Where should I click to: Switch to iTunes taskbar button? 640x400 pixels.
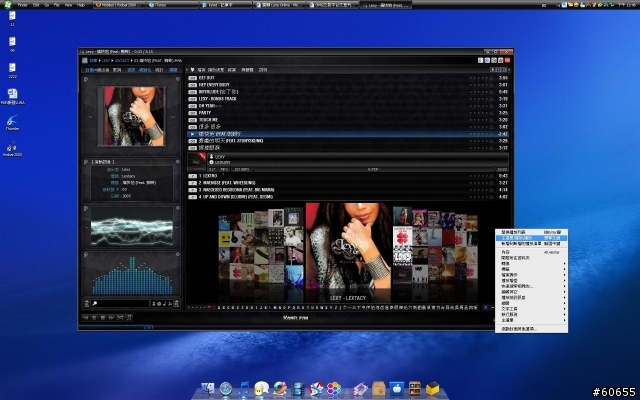(173, 5)
